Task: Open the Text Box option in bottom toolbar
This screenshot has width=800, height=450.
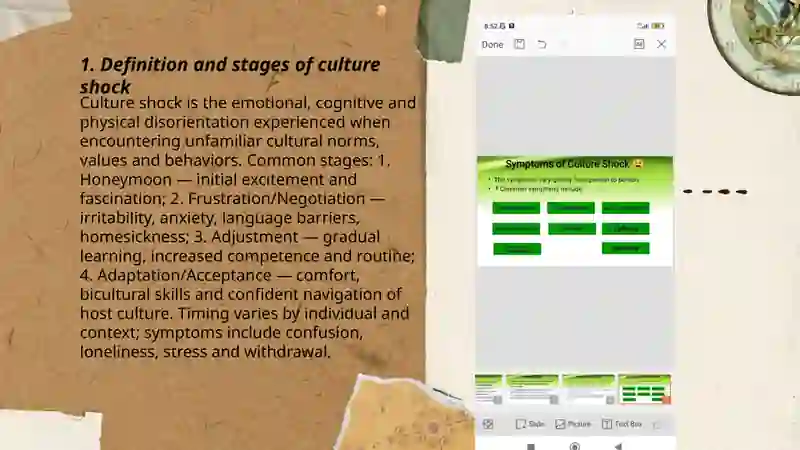Action: (x=621, y=424)
